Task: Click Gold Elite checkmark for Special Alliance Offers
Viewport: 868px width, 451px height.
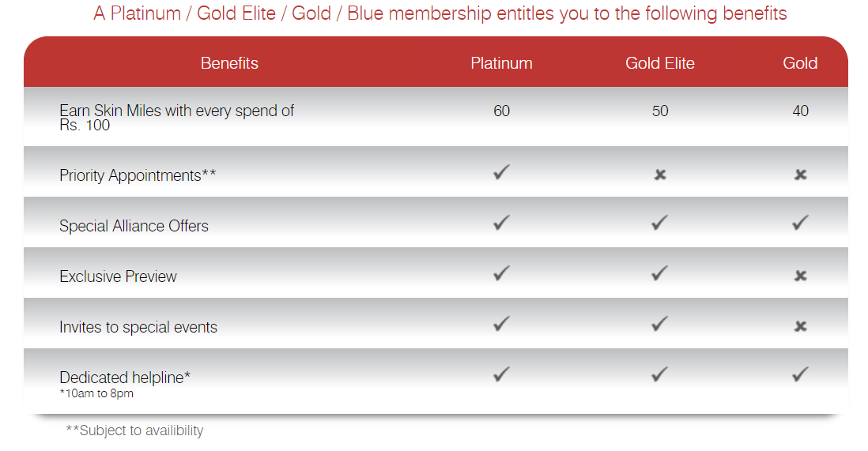Action: tap(660, 224)
